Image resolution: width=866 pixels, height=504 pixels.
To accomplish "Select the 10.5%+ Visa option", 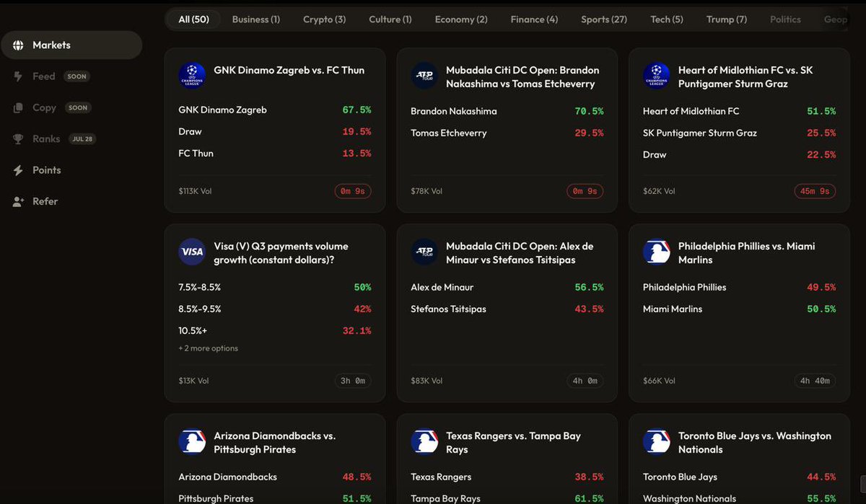I will click(275, 330).
